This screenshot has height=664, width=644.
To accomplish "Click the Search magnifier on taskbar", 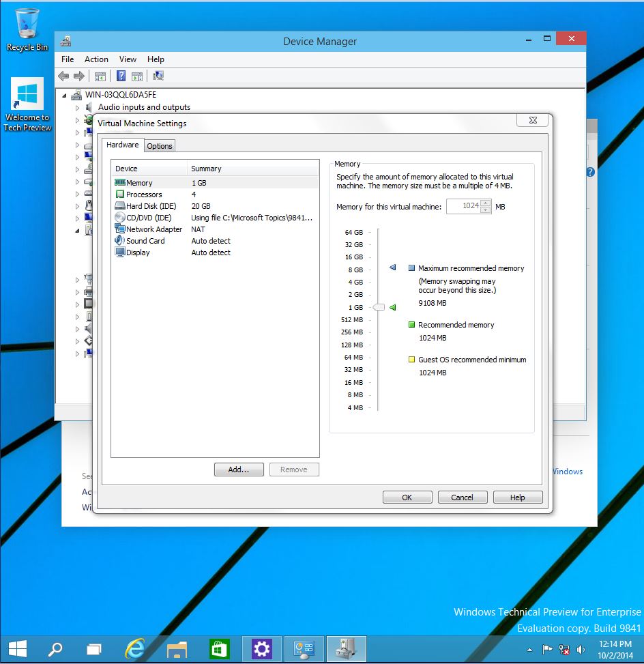I will pyautogui.click(x=55, y=649).
